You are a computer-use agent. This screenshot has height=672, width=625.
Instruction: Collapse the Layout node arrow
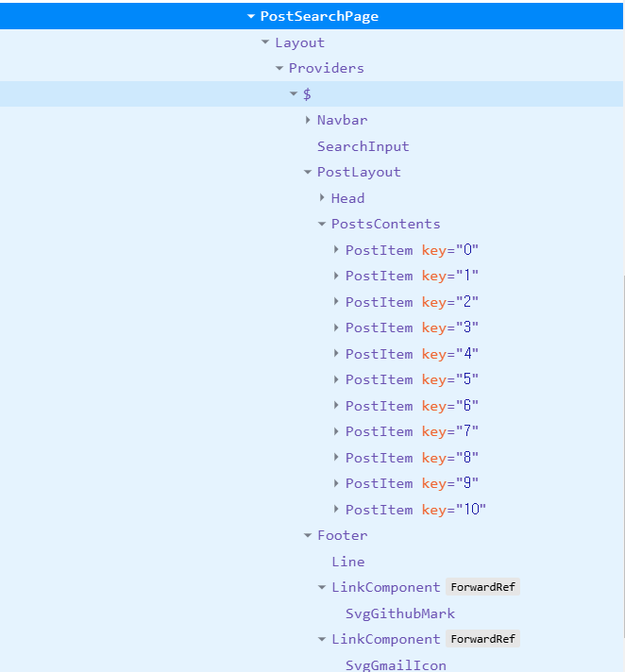[x=265, y=42]
